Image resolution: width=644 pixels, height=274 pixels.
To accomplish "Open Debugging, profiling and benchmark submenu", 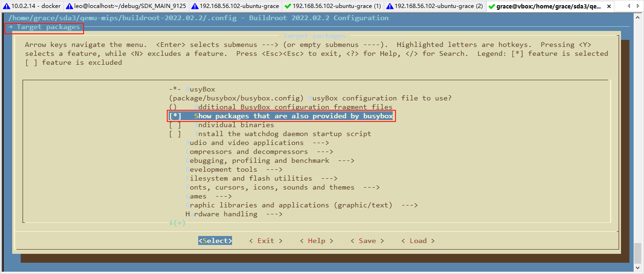I will [x=270, y=160].
